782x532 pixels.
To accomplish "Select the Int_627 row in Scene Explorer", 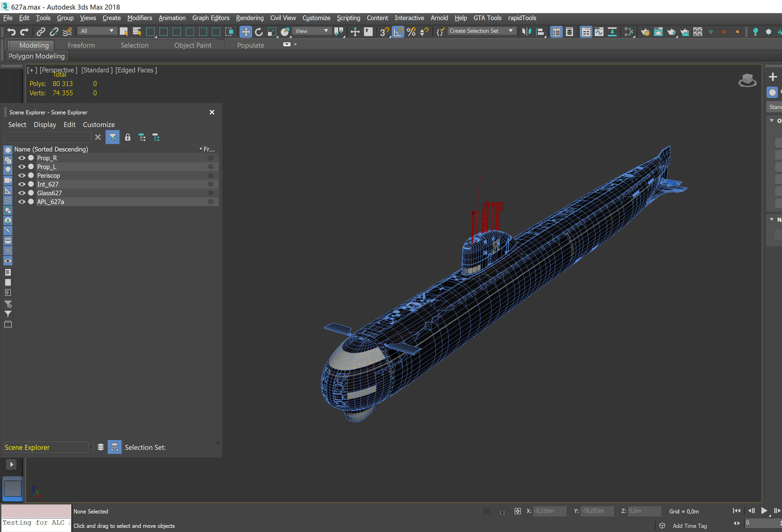I will coord(116,184).
